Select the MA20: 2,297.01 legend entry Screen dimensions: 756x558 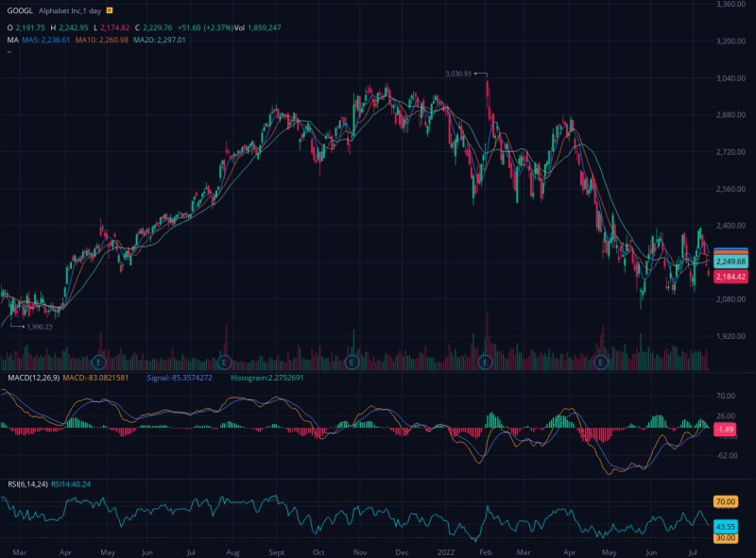159,40
